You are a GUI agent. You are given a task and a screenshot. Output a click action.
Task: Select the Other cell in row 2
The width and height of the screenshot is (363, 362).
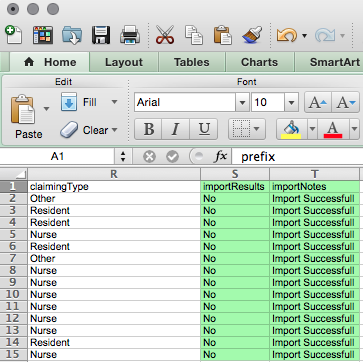(x=114, y=199)
